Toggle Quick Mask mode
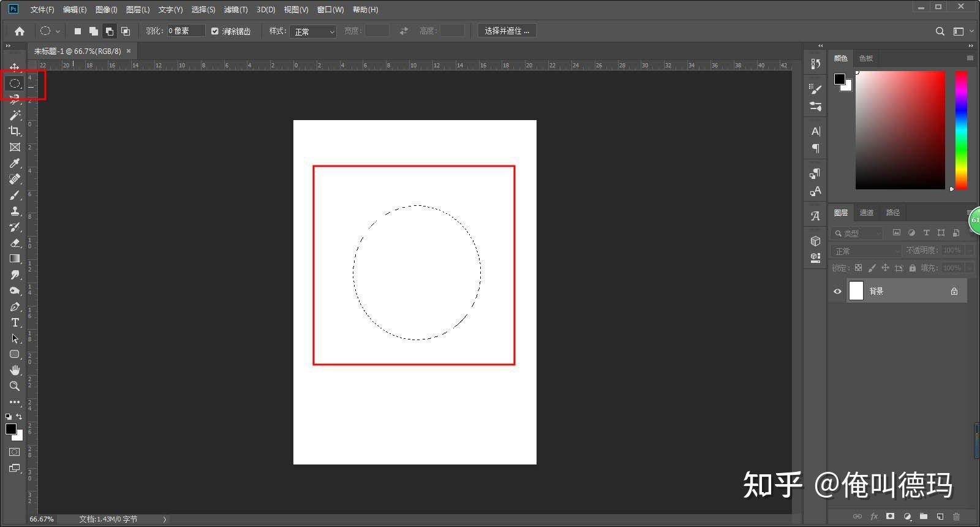980x527 pixels. tap(15, 452)
